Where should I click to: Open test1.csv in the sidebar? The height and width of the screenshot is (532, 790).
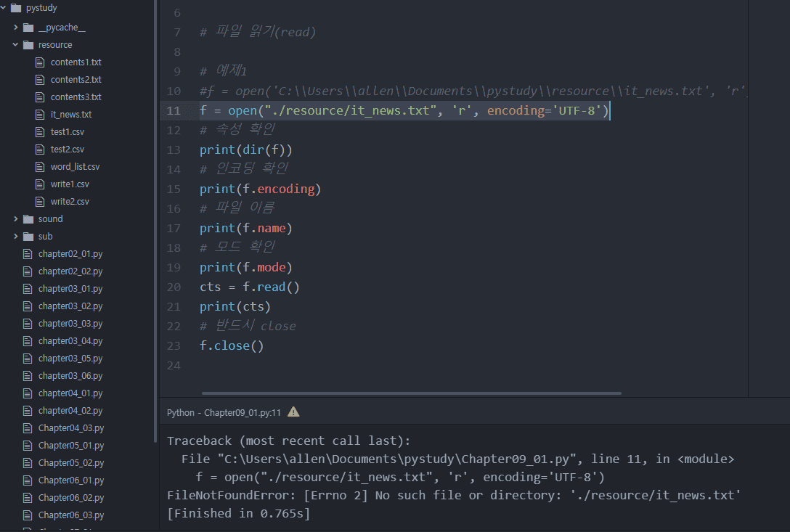(x=68, y=131)
